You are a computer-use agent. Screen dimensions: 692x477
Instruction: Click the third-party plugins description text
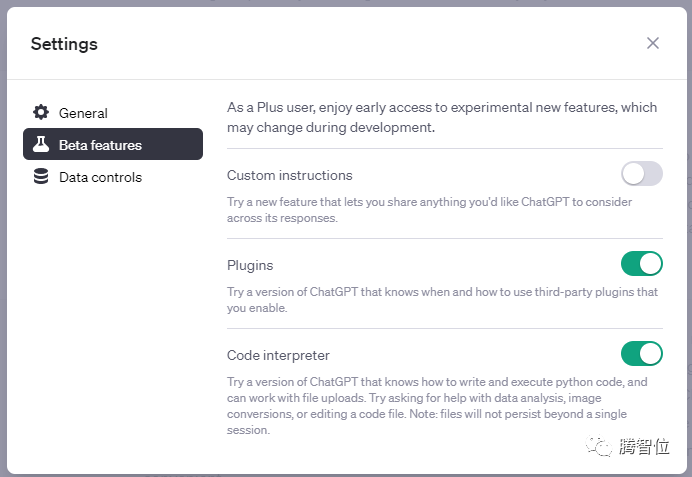(x=441, y=300)
